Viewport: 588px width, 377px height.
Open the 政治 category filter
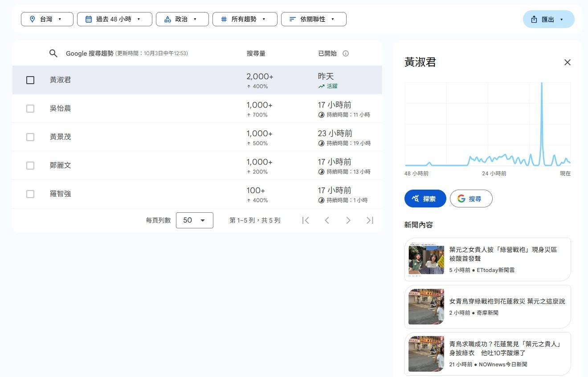pos(182,19)
